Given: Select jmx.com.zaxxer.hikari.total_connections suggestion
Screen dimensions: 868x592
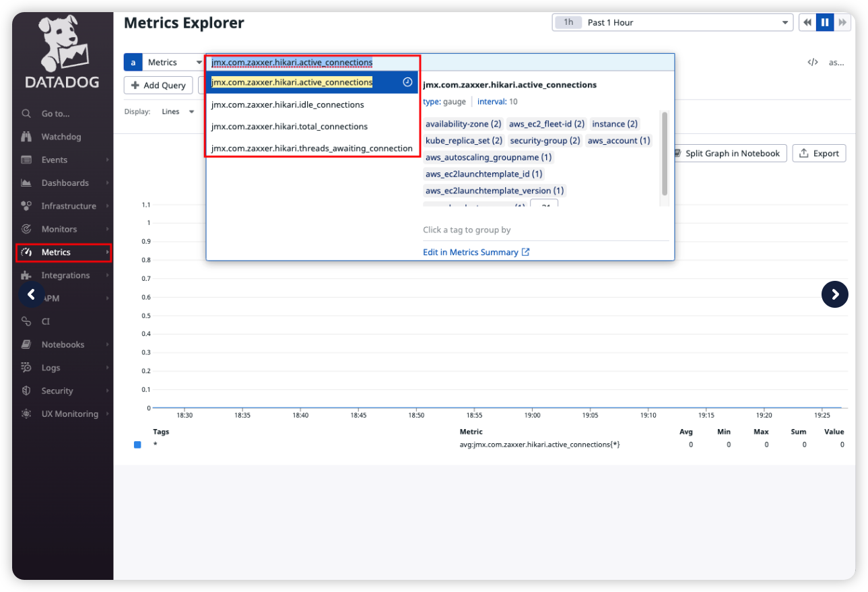Looking at the screenshot, I should click(x=312, y=126).
